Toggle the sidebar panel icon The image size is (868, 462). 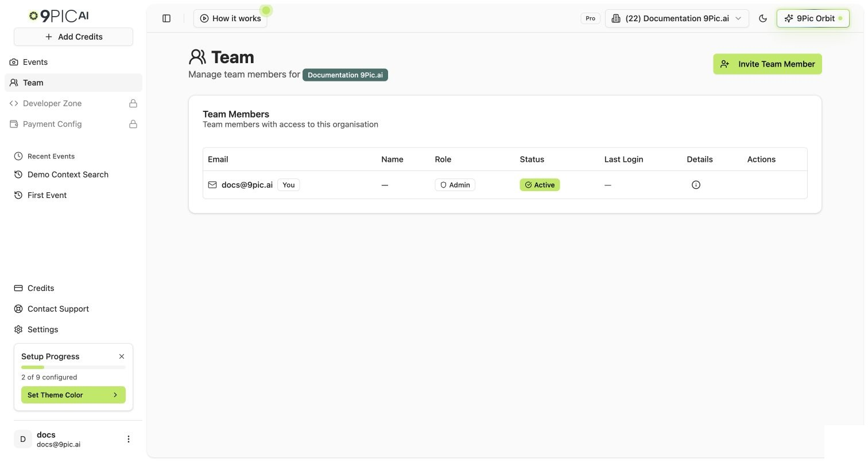click(x=166, y=18)
